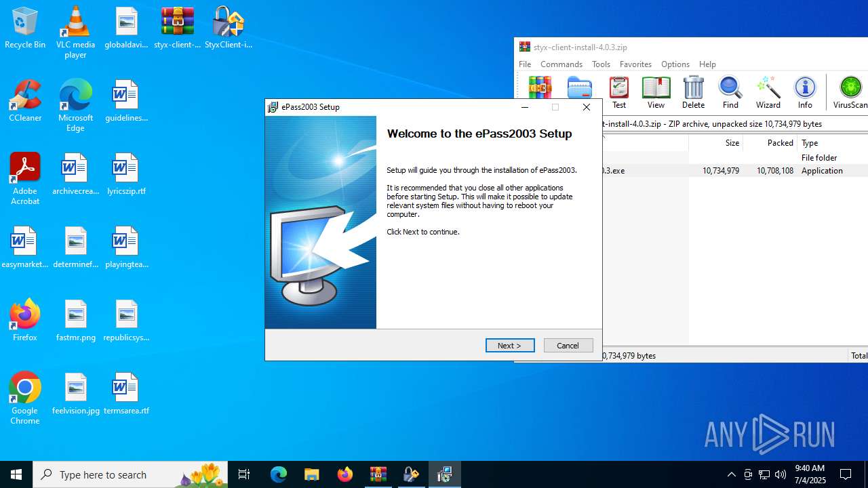Click the Delete toolbar icon in WinRAR
Viewport: 868px width, 488px height.
tap(693, 92)
